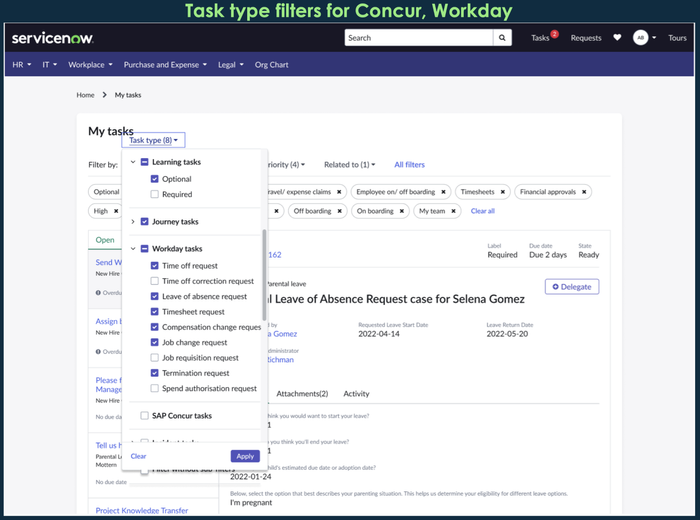Open the AB user avatar

click(640, 37)
